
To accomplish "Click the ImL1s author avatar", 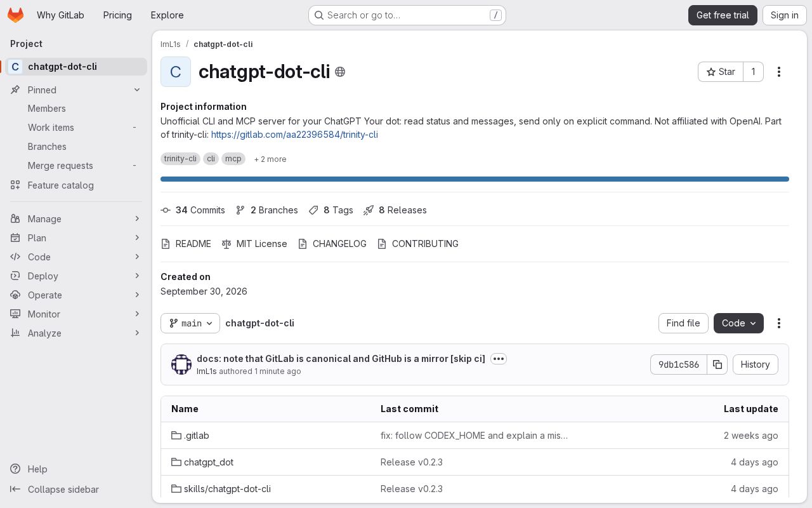I will tap(181, 364).
